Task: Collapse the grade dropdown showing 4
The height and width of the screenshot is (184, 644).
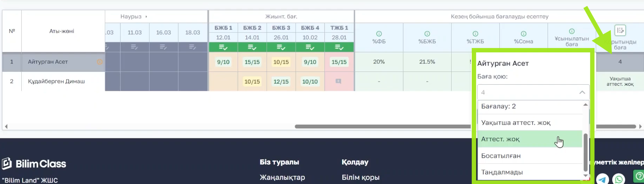Action: (582, 92)
